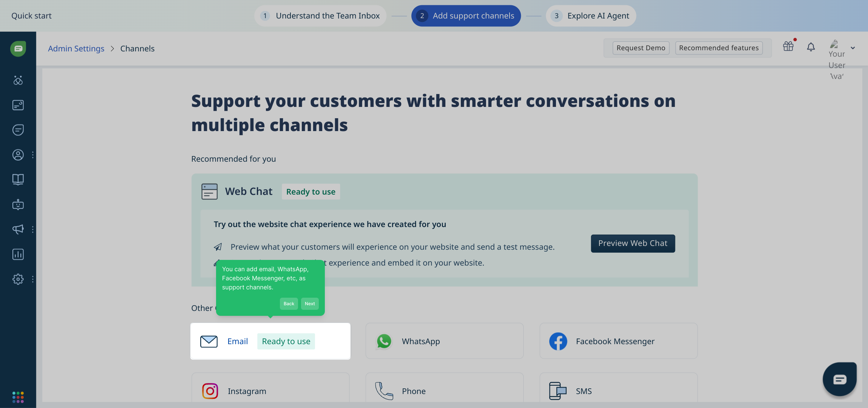Image resolution: width=868 pixels, height=408 pixels.
Task: Expand the contacts three-dot submenu
Action: 33,155
